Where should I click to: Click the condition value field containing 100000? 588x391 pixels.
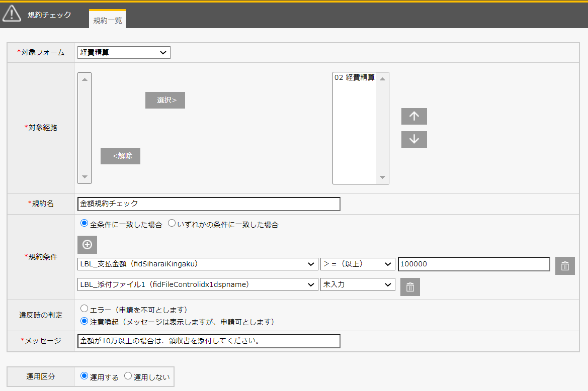click(x=474, y=264)
